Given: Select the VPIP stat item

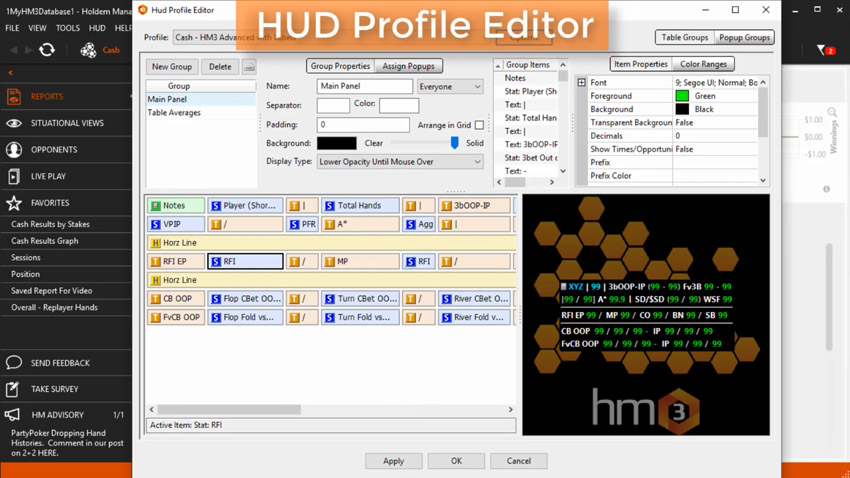Looking at the screenshot, I should pyautogui.click(x=176, y=224).
